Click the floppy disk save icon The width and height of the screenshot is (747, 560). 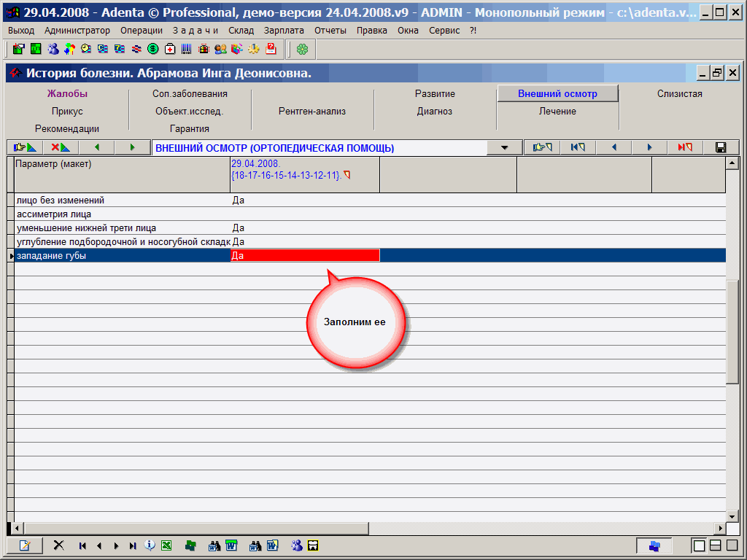tap(721, 147)
